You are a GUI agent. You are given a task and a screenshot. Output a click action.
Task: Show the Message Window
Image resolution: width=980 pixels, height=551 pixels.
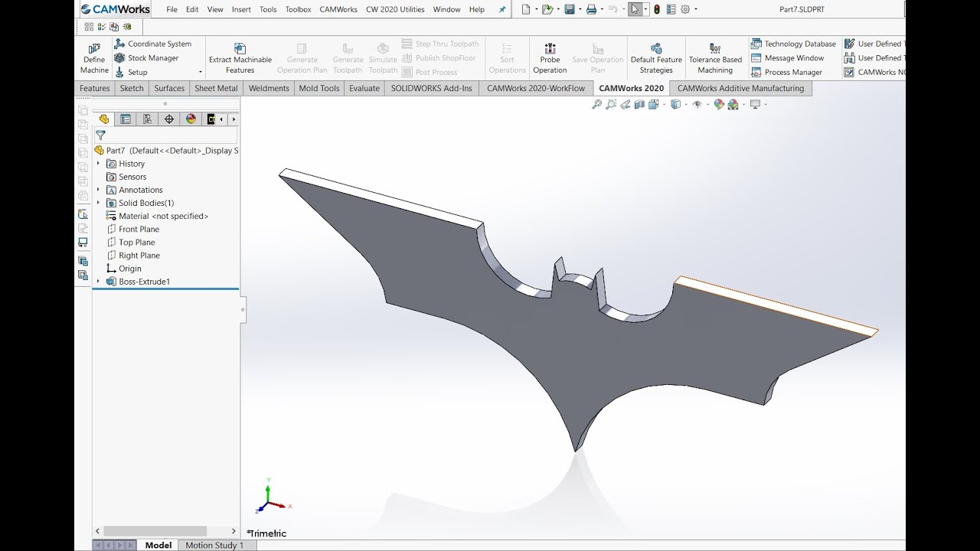coord(787,57)
